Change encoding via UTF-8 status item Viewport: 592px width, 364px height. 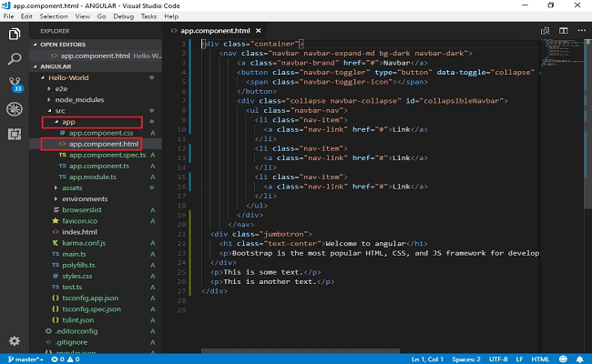498,359
